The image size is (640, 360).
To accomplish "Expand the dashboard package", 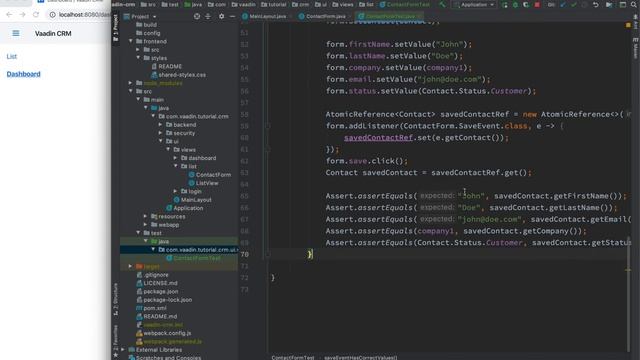I will [176, 158].
